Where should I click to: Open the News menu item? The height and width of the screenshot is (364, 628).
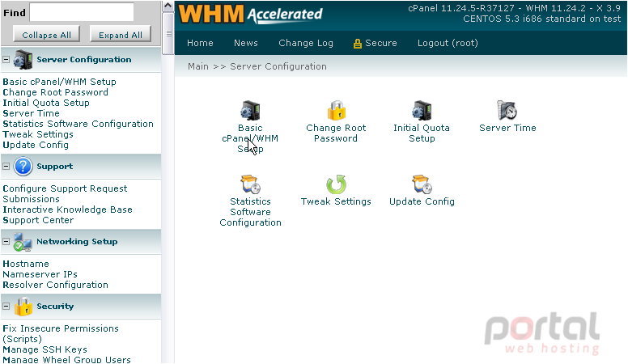(x=245, y=43)
